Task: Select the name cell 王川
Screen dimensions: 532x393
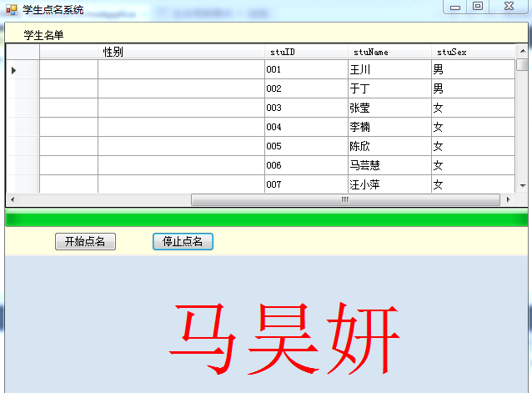Action: (x=390, y=69)
